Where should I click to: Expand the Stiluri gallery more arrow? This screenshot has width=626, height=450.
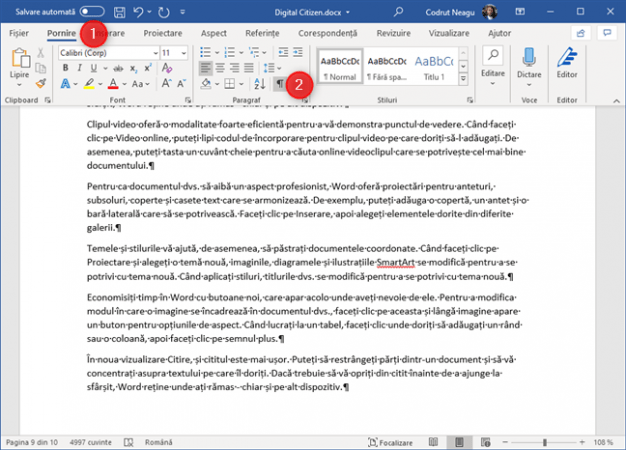coord(463,79)
